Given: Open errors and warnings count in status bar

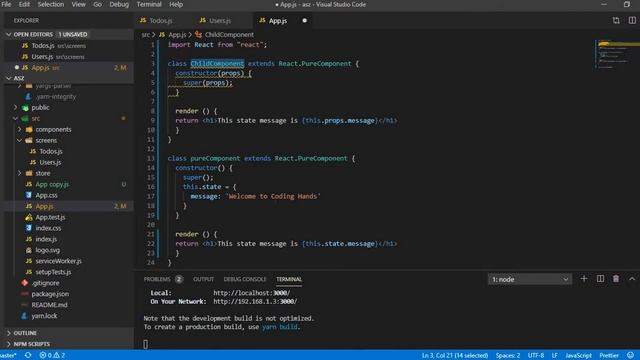Looking at the screenshot, I should (x=52, y=356).
